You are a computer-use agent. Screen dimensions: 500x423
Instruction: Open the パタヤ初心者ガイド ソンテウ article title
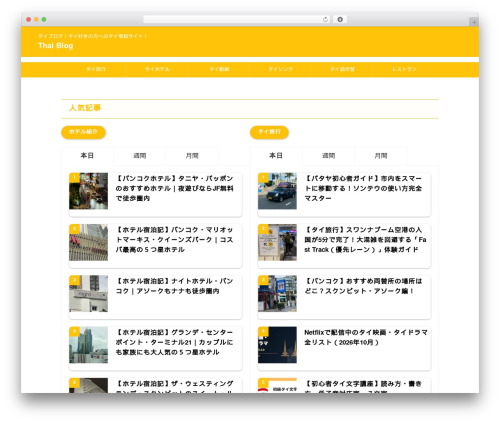coord(363,188)
